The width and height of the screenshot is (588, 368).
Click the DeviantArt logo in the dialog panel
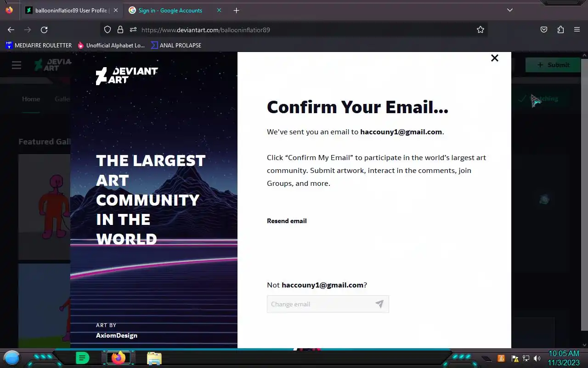pyautogui.click(x=127, y=75)
